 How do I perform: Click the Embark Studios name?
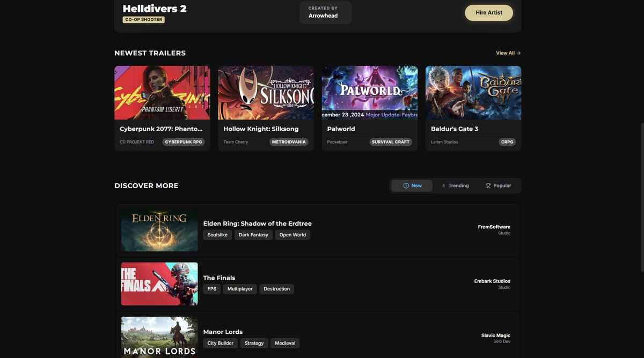(492, 281)
